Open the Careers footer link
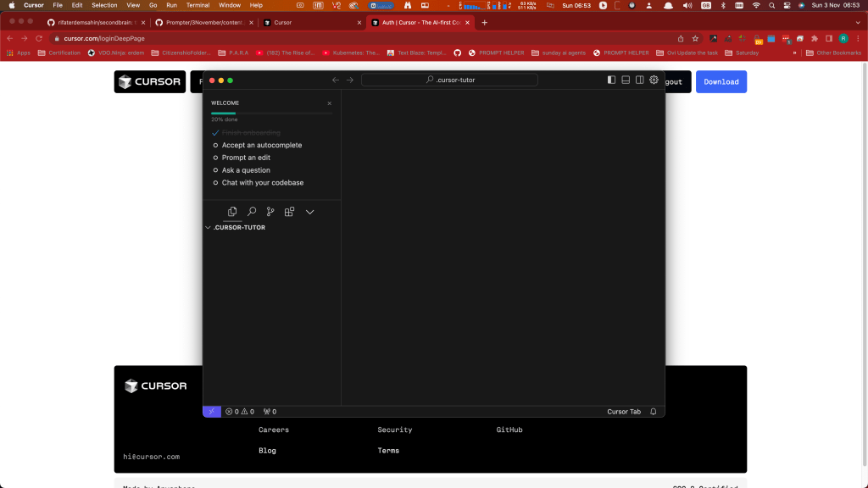The image size is (868, 488). pos(274,430)
